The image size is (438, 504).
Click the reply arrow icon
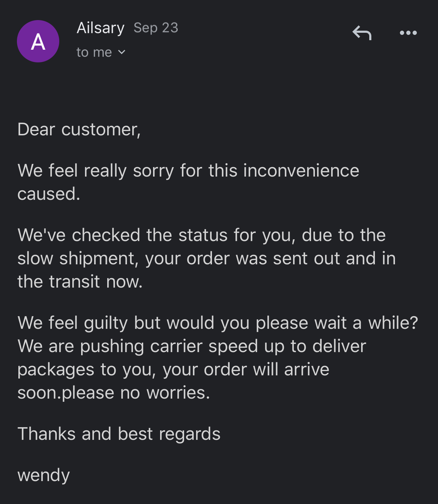[x=362, y=33]
